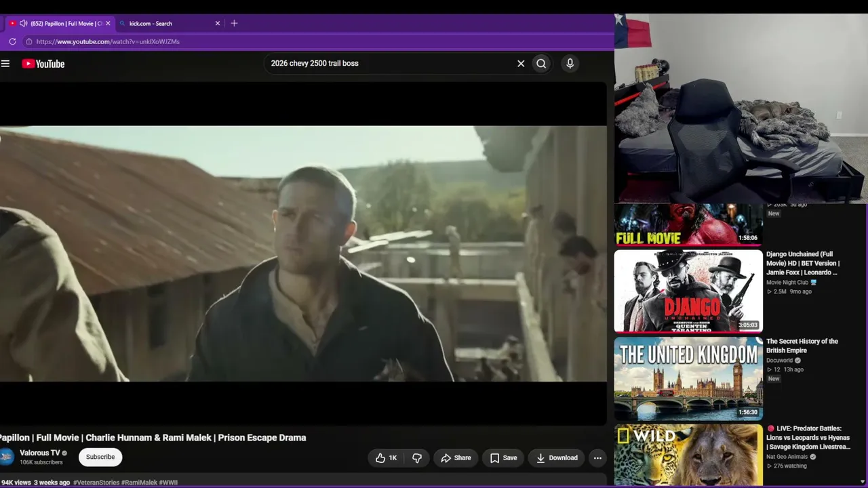Click the #VeteranStories hashtag

96,483
